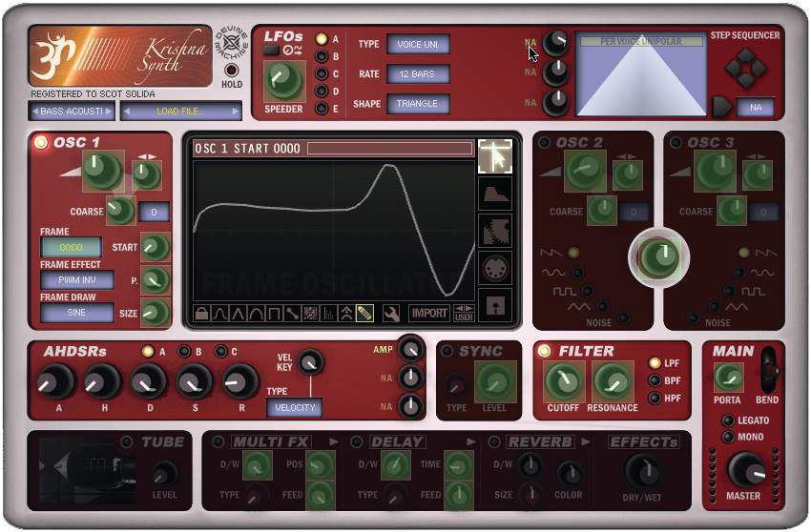Select the pencil freehand draw tool
811x532 pixels.
click(x=364, y=314)
